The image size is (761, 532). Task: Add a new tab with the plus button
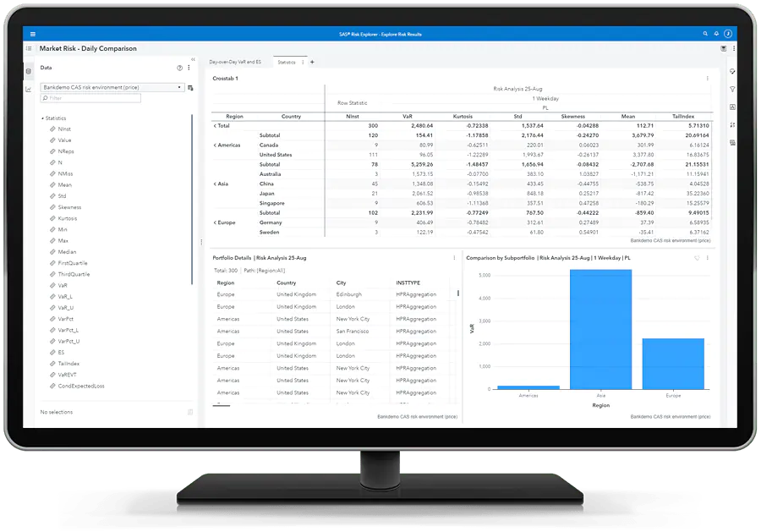(x=312, y=63)
